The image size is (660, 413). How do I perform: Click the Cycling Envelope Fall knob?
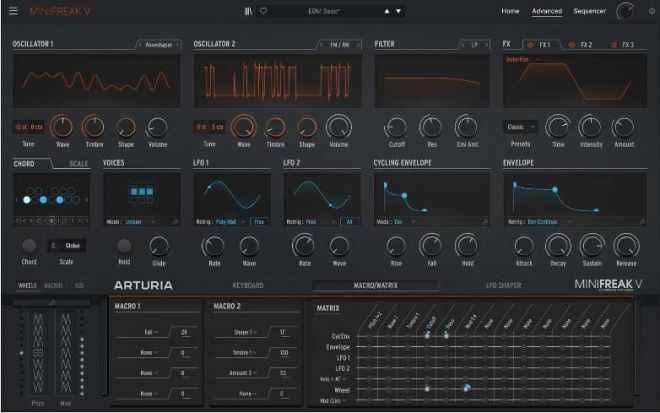point(431,245)
